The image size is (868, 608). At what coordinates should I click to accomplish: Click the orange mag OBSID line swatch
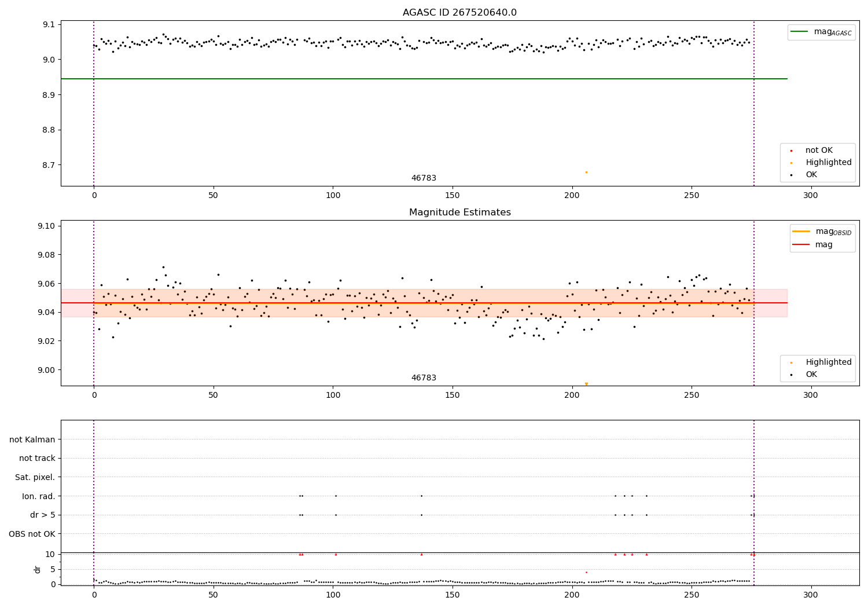tap(801, 231)
